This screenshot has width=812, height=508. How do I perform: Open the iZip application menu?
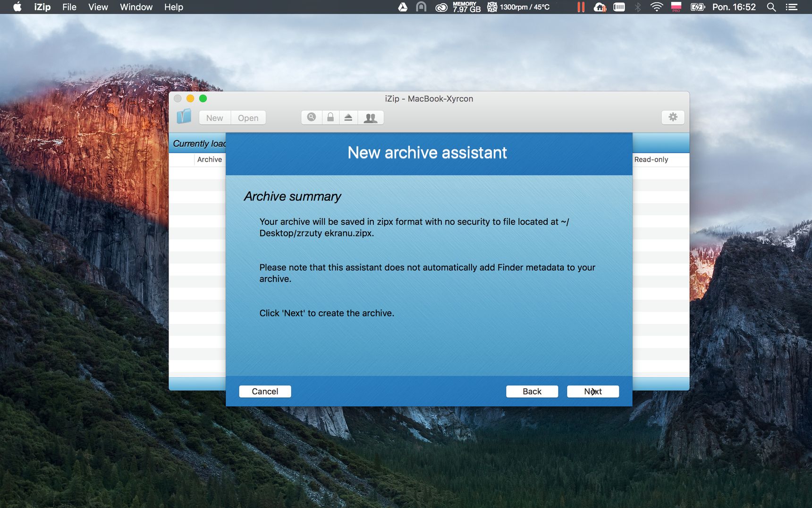[42, 7]
